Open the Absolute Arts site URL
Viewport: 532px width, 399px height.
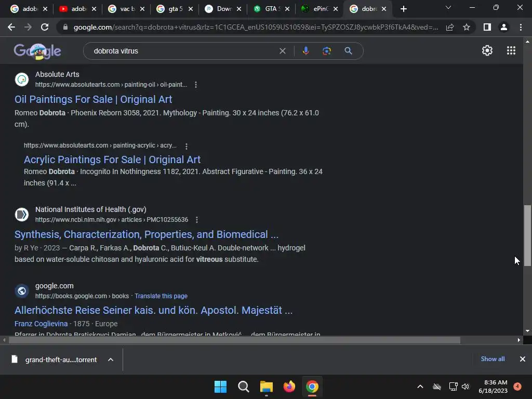click(x=111, y=85)
